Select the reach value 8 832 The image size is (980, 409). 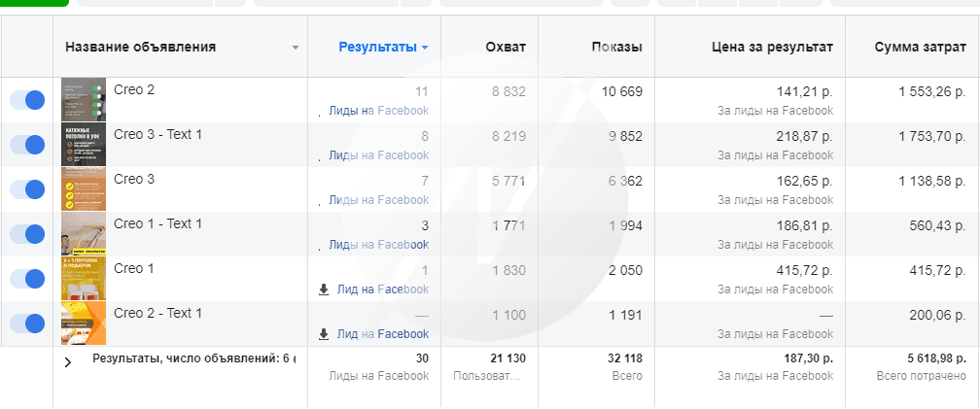[x=508, y=91]
